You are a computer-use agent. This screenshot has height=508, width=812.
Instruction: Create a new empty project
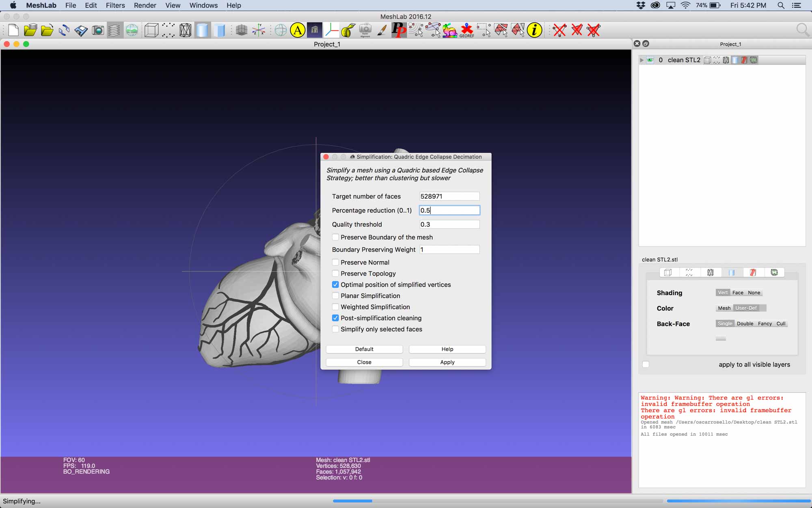tap(13, 30)
